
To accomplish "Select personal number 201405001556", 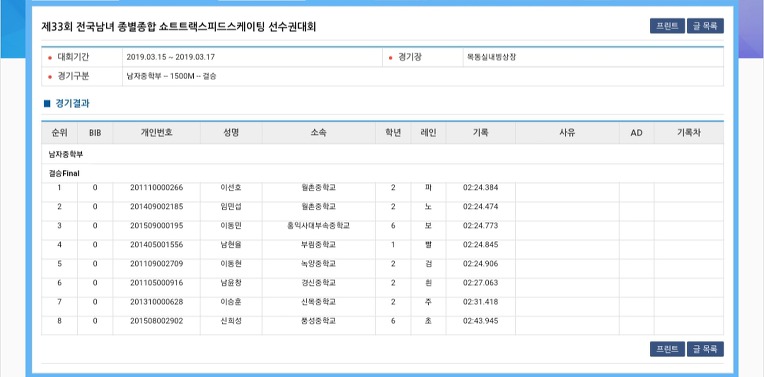I will tap(156, 245).
